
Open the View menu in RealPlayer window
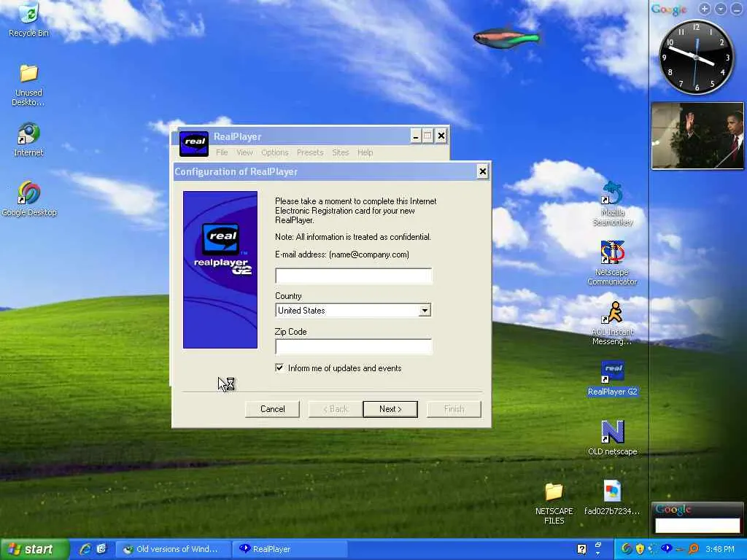[x=244, y=152]
